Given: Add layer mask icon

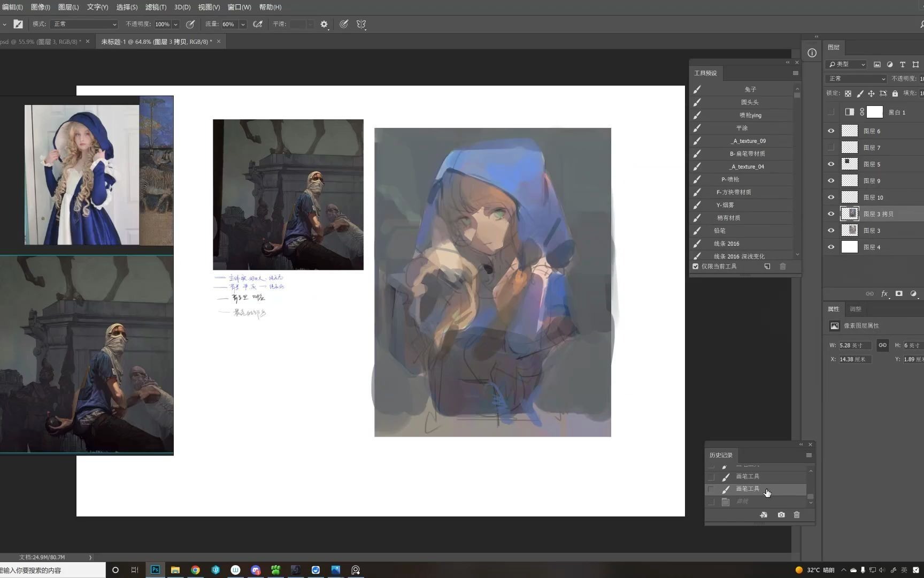Looking at the screenshot, I should click(899, 293).
